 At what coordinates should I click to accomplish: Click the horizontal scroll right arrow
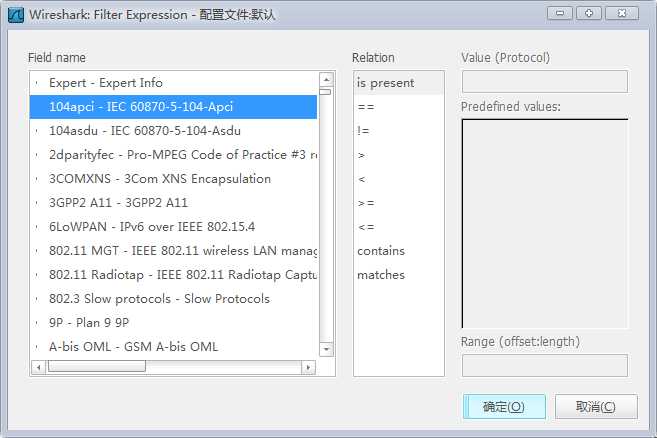(308, 368)
